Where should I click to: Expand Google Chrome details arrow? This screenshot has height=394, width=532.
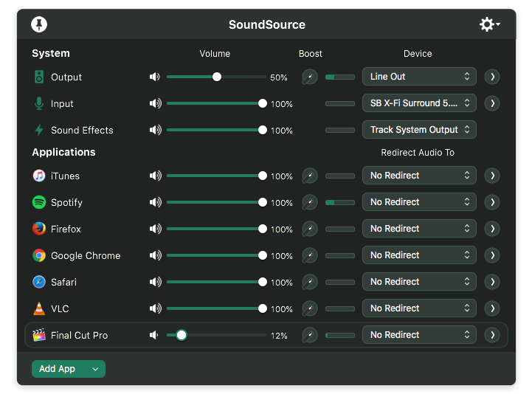[492, 255]
